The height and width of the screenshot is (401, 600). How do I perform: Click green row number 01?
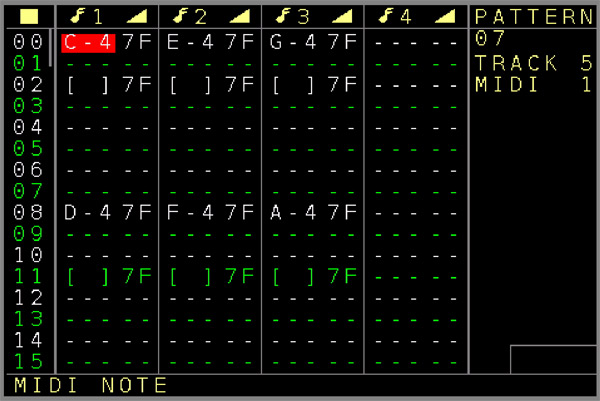pyautogui.click(x=28, y=64)
